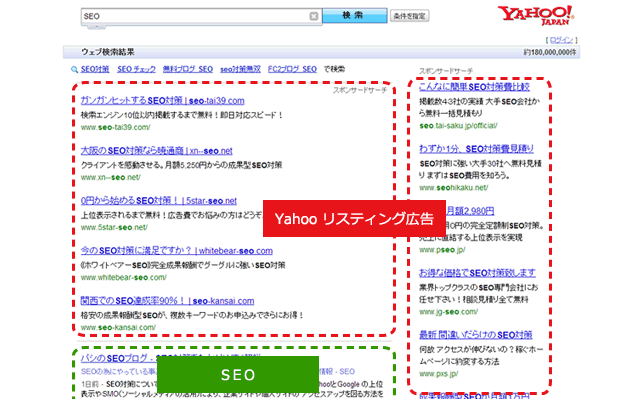640x399 pixels.
Task: Open the whitebear-seo.com ad title
Action: coord(177,250)
